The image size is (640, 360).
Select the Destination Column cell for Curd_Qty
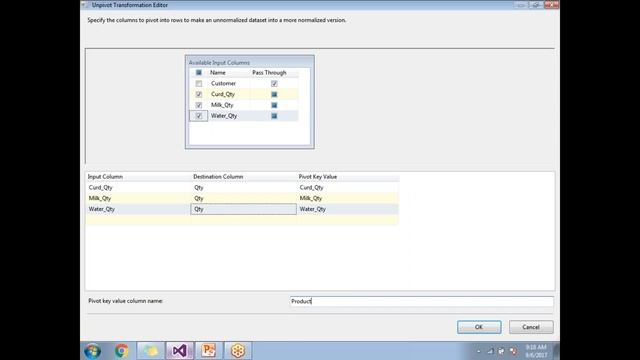[x=244, y=187]
